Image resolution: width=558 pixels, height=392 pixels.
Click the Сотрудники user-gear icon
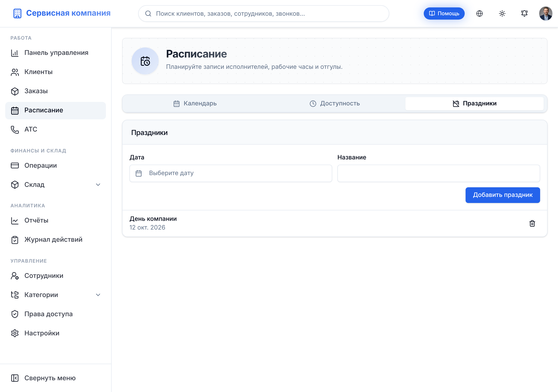(15, 276)
